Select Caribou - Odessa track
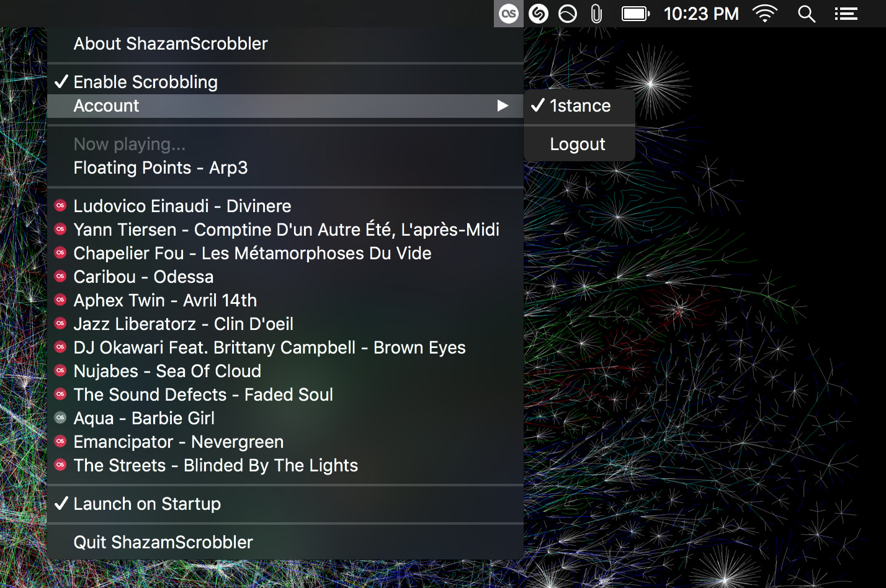The height and width of the screenshot is (588, 886). (285, 277)
